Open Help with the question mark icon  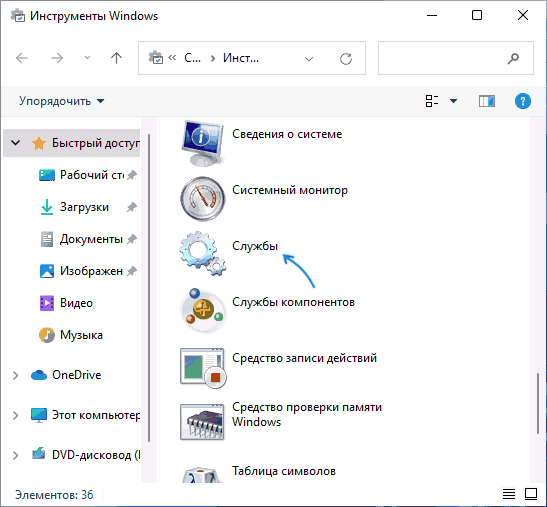coord(523,101)
